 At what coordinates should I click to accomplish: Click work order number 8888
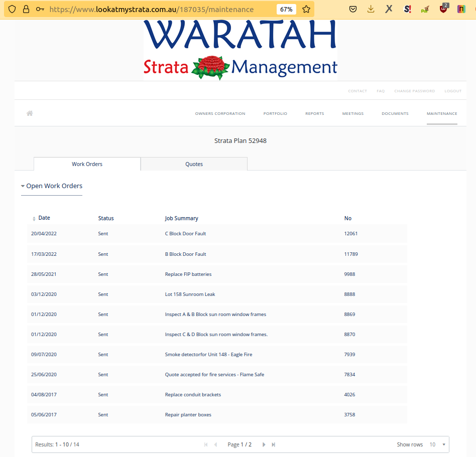tap(349, 294)
